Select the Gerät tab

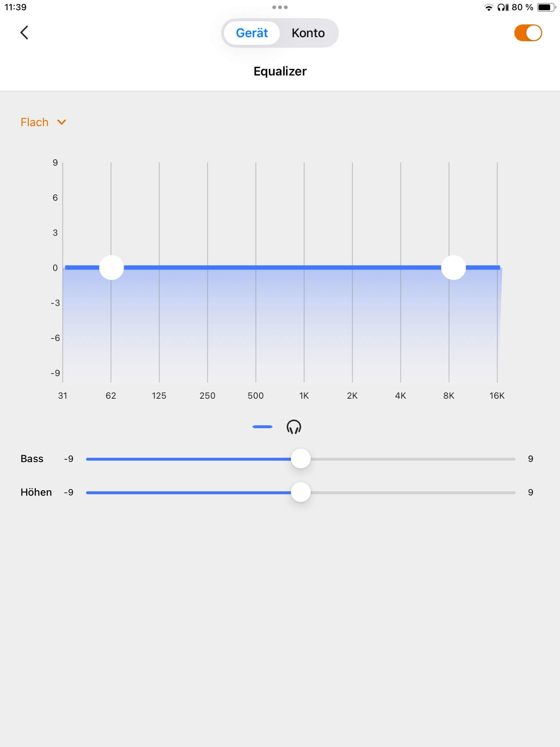point(252,33)
